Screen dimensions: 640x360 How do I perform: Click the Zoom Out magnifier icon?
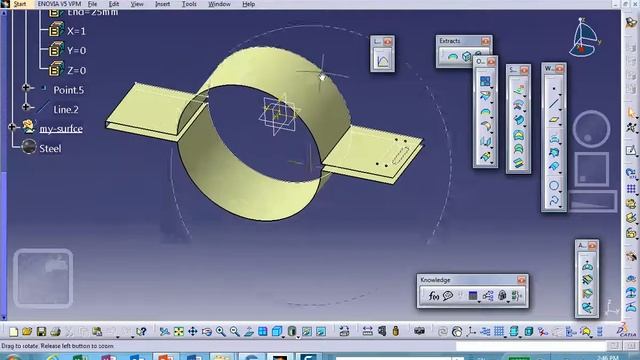click(x=234, y=332)
